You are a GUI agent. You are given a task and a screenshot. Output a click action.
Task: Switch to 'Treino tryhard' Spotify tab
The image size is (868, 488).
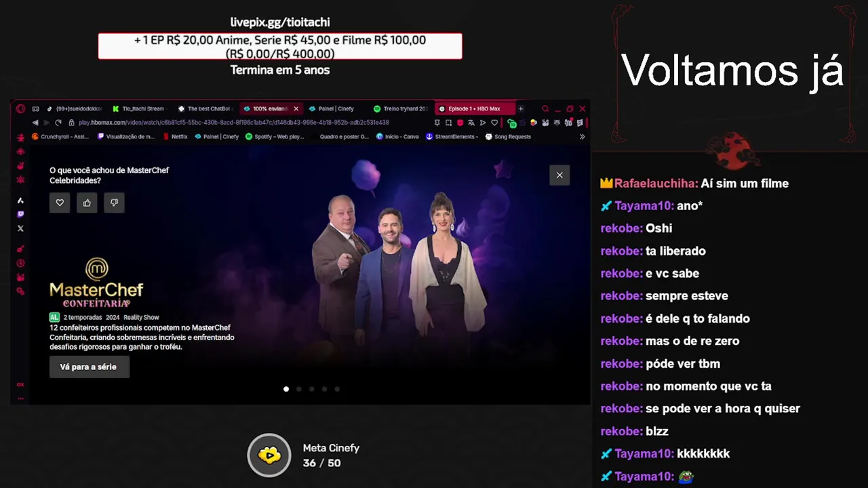coord(401,108)
